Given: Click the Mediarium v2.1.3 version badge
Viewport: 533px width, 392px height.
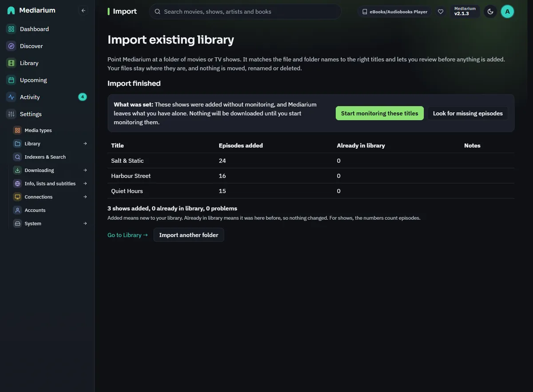Looking at the screenshot, I should tap(465, 12).
